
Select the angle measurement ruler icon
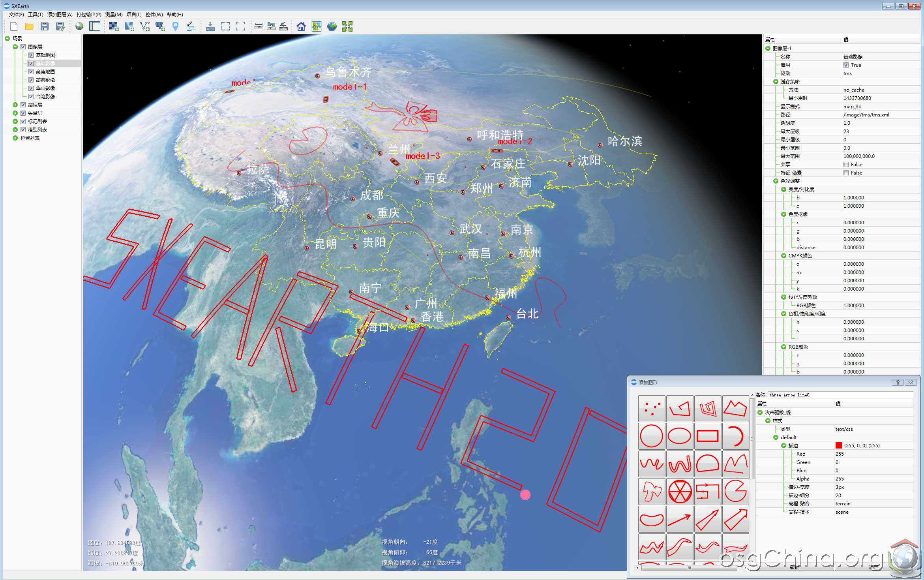(283, 26)
